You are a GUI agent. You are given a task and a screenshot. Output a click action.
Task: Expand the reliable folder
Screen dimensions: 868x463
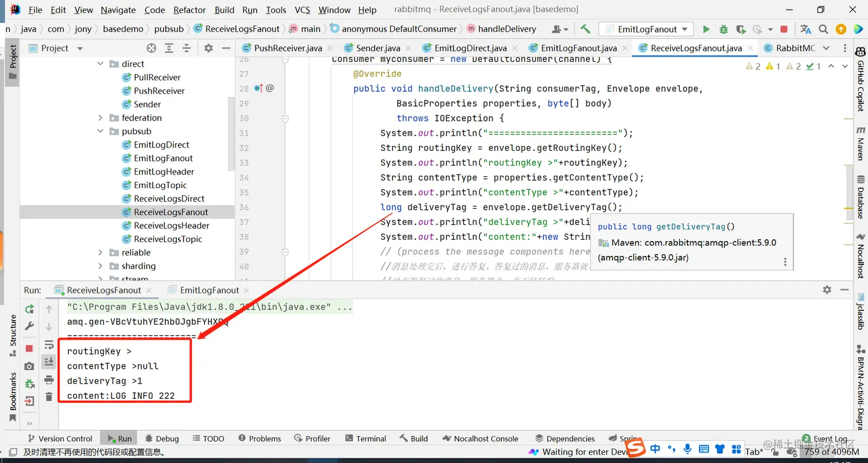point(100,253)
